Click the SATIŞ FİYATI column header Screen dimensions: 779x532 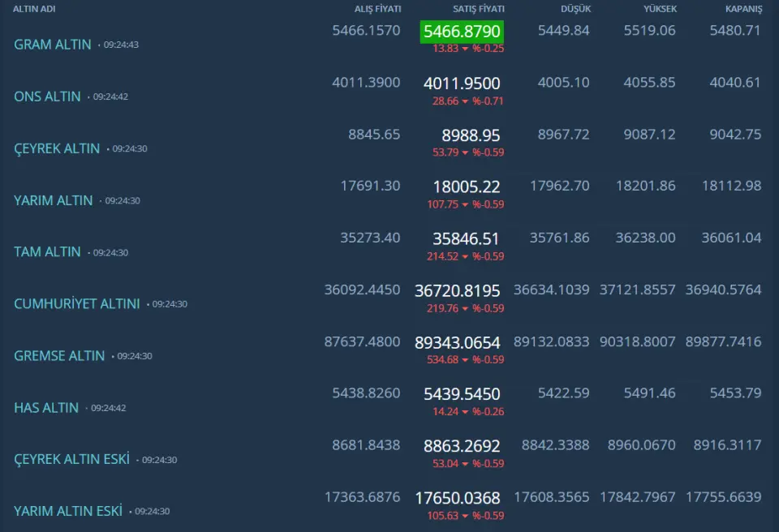[x=478, y=9]
